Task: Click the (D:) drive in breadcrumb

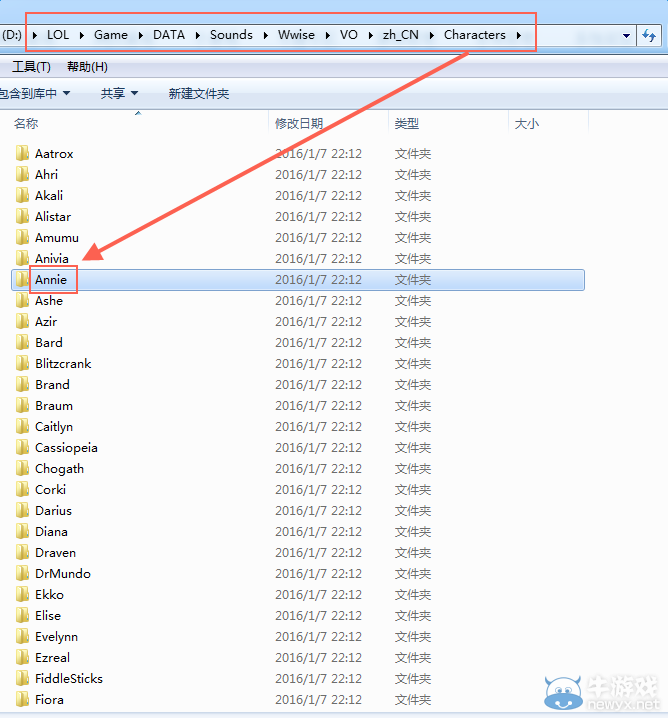Action: pos(11,35)
